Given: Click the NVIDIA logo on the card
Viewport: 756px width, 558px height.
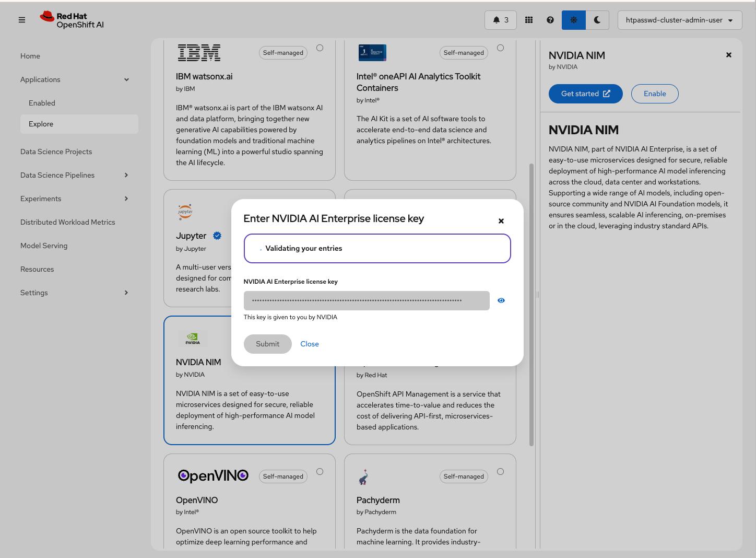Looking at the screenshot, I should tap(193, 339).
